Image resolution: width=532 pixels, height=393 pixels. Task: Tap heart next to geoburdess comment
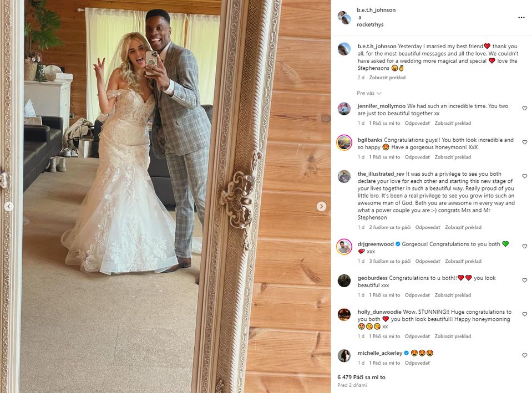(525, 280)
